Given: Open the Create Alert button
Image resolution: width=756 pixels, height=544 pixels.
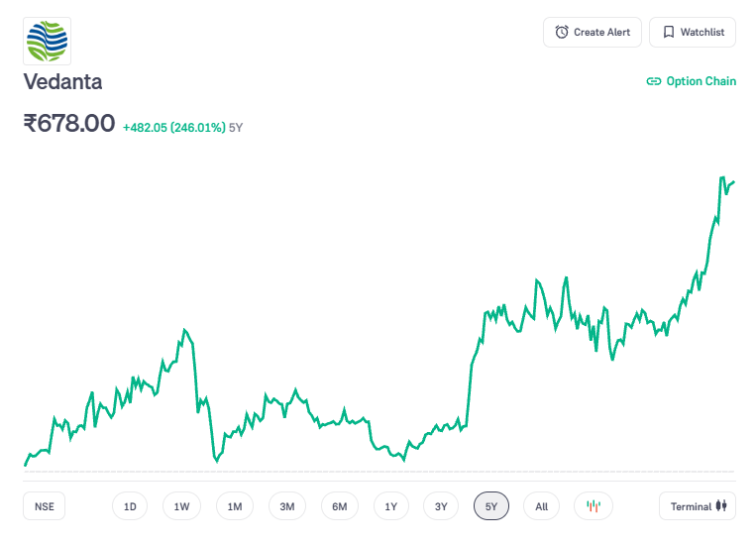Looking at the screenshot, I should 593,32.
